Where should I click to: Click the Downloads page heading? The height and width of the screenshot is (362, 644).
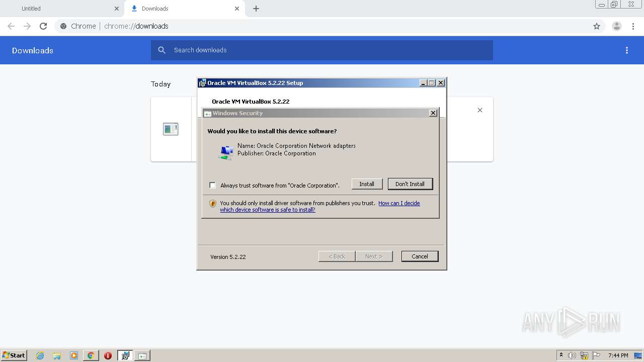click(x=33, y=50)
